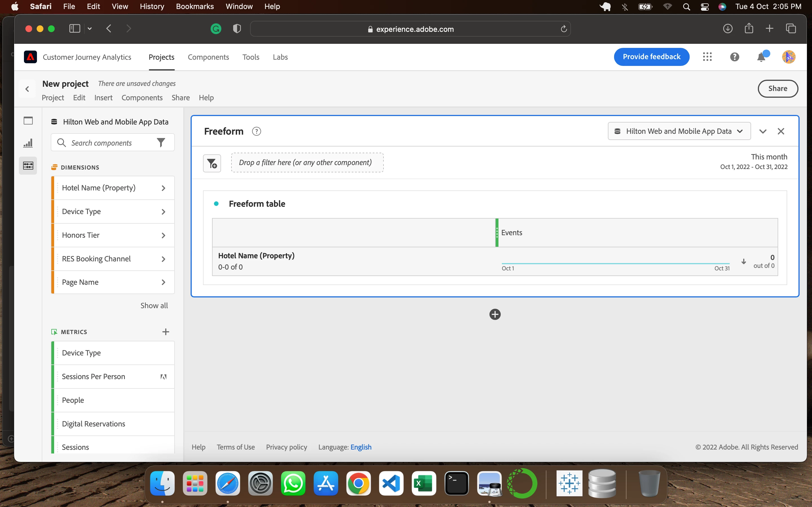Open the Insert menu

pyautogui.click(x=103, y=97)
